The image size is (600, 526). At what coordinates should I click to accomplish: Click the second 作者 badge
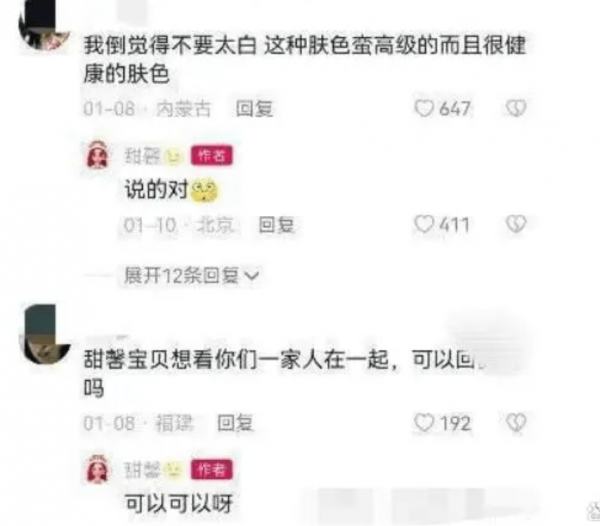tap(212, 469)
